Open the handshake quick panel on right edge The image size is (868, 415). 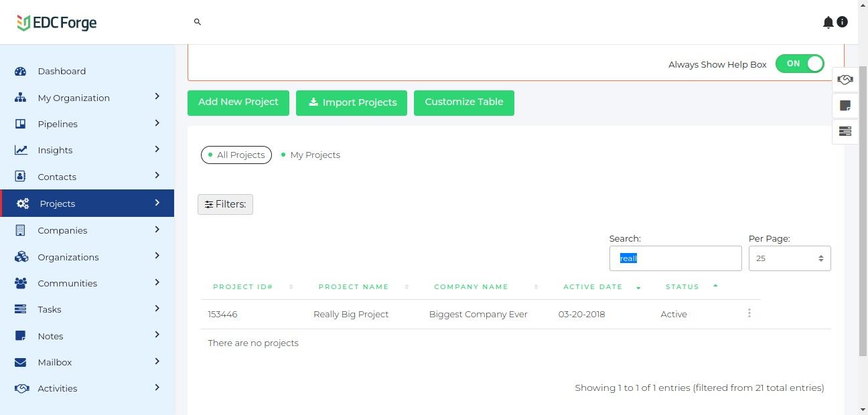click(845, 80)
